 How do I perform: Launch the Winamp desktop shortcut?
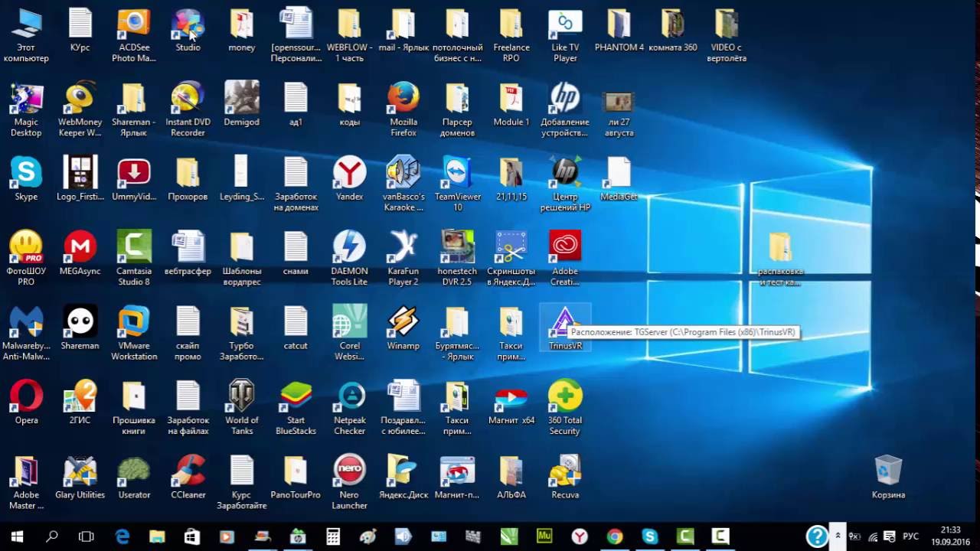[403, 328]
